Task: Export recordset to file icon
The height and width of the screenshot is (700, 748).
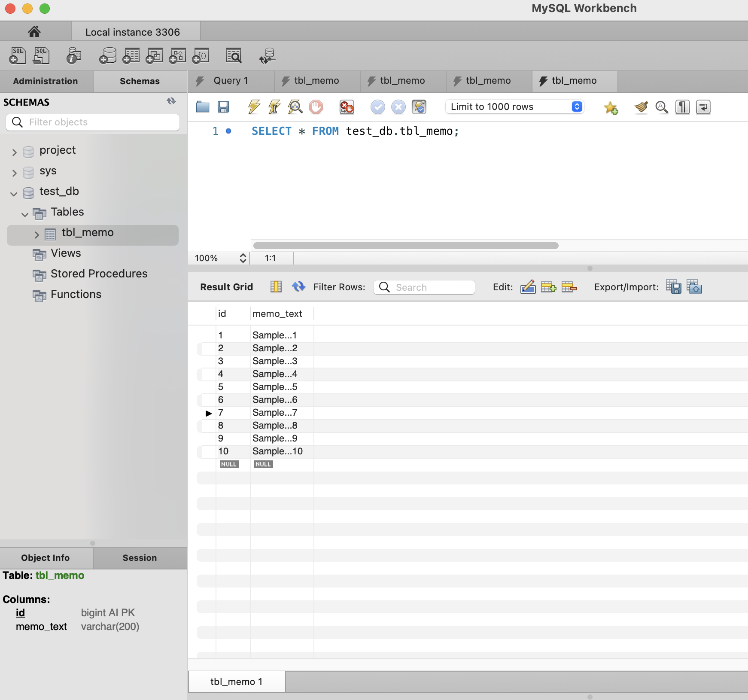Action: (x=674, y=286)
